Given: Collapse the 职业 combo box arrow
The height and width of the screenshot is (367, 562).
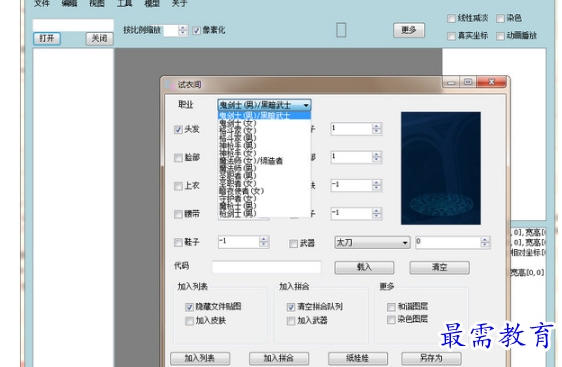Looking at the screenshot, I should pos(306,105).
